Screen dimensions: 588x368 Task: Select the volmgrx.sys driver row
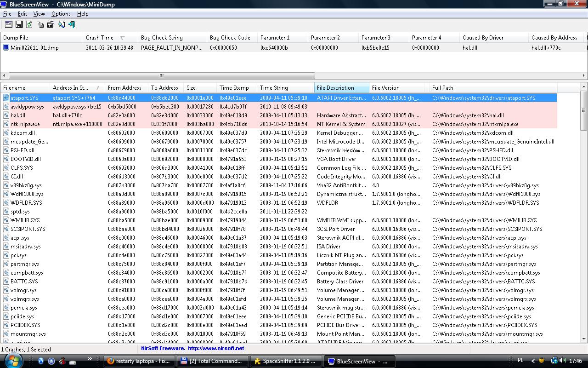279,299
